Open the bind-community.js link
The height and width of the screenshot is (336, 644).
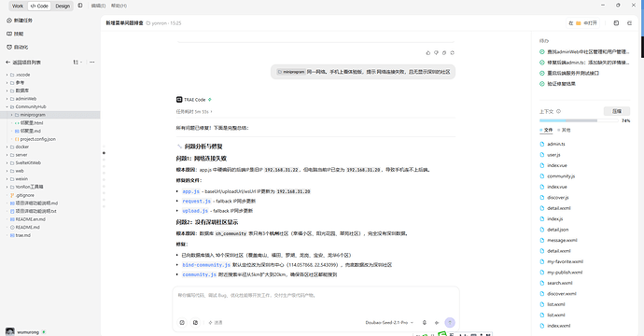pos(206,265)
